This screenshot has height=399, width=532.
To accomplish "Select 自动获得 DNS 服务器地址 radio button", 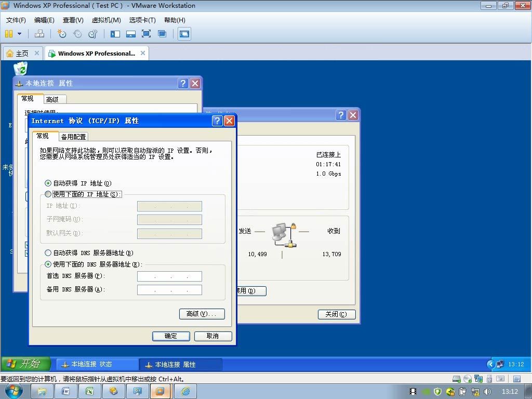I will pyautogui.click(x=48, y=253).
